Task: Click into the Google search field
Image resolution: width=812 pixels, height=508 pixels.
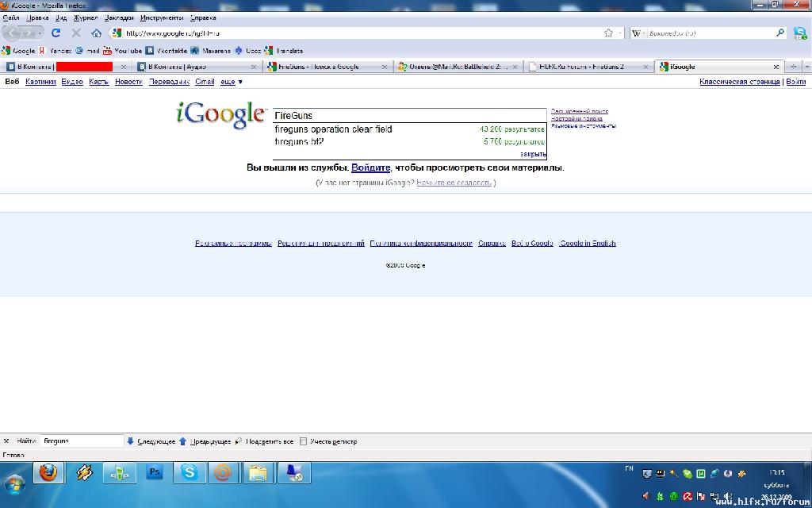Action: click(x=410, y=116)
